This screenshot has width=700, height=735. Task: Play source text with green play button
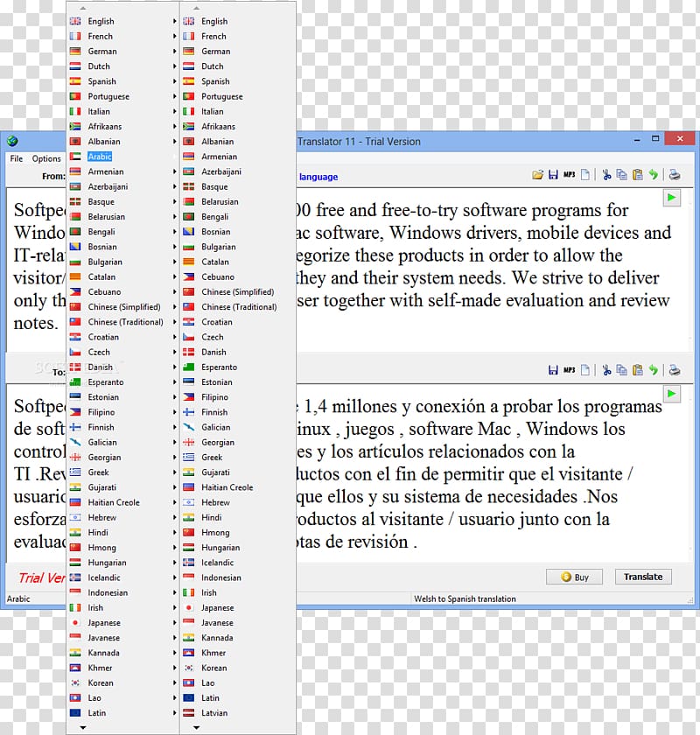click(x=672, y=198)
